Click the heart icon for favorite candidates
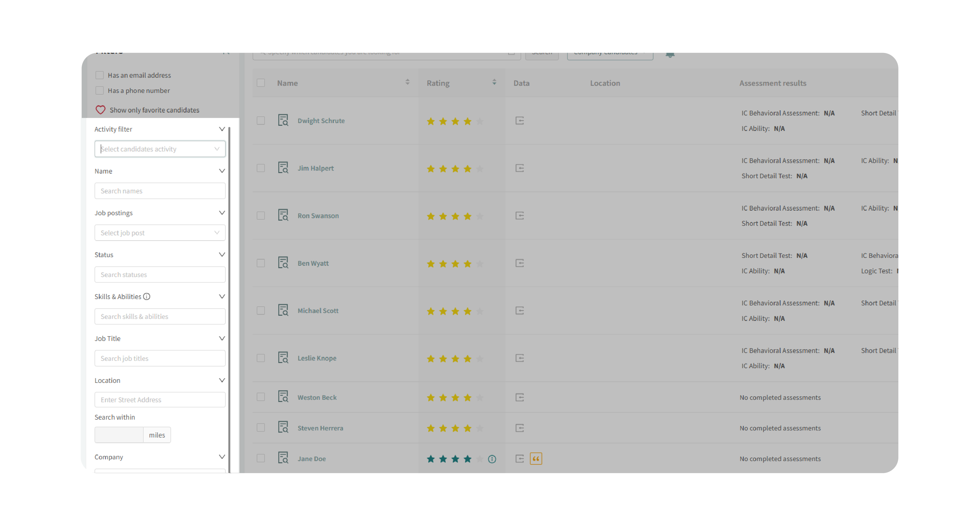 100,110
